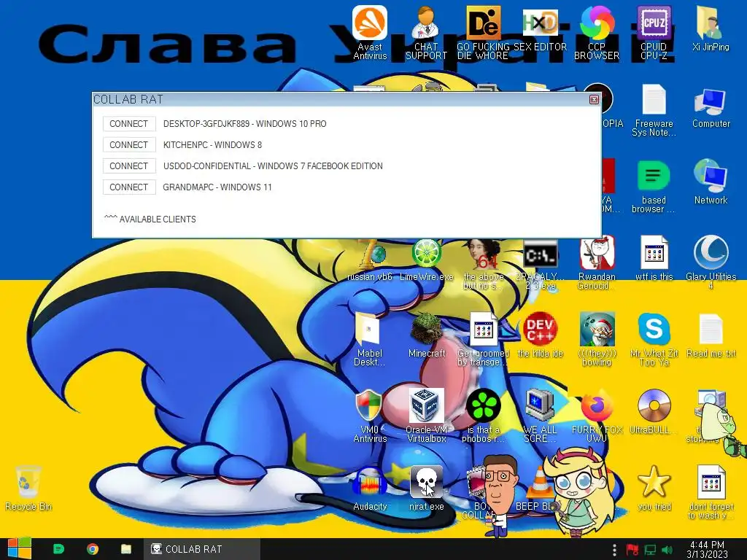
Task: Close the COLLAB RAT window
Action: point(594,99)
